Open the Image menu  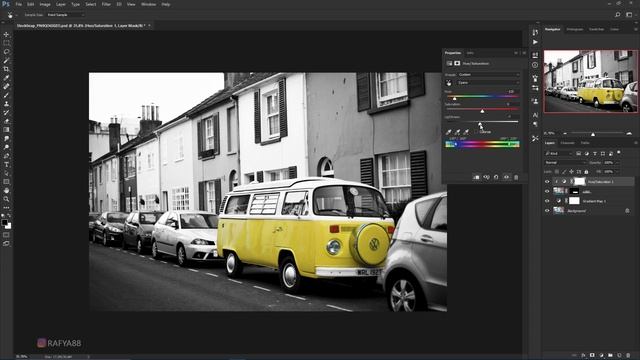45,4
